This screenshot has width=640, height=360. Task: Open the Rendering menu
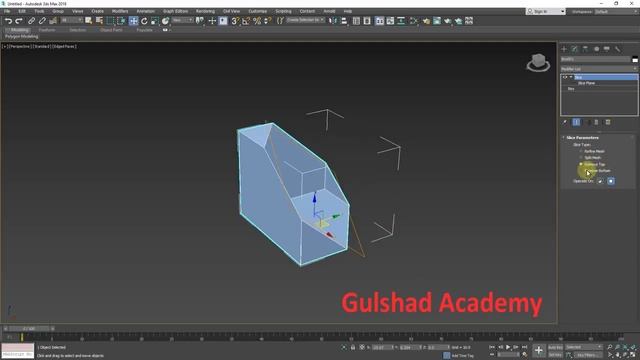205,11
